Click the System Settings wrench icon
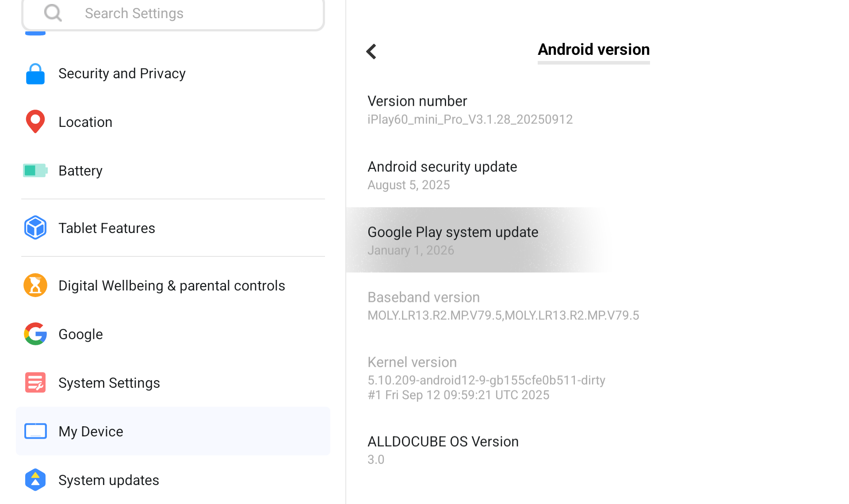 coord(35,382)
